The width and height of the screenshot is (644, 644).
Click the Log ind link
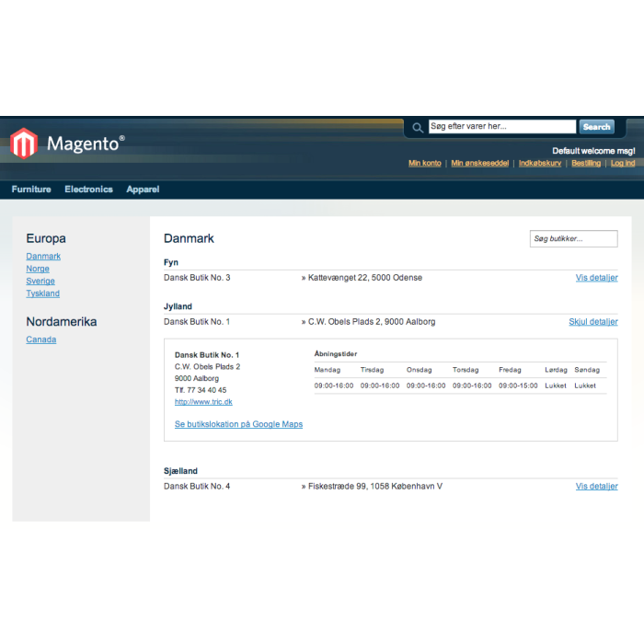tap(623, 163)
